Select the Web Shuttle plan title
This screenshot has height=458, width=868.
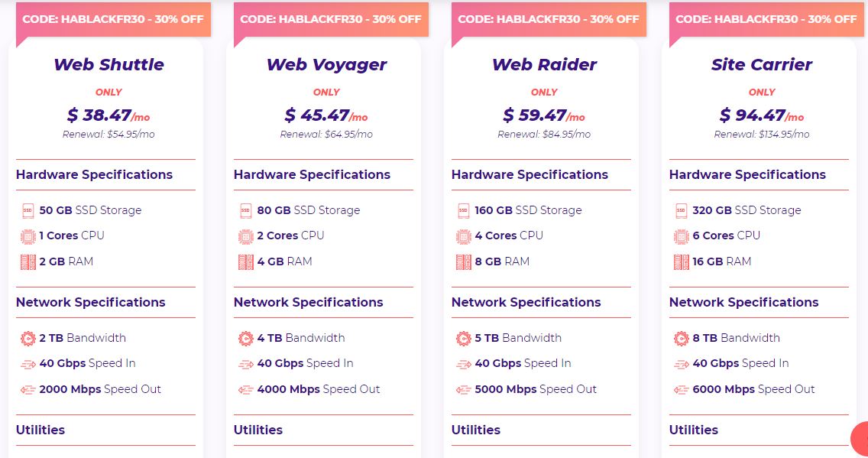tap(108, 65)
